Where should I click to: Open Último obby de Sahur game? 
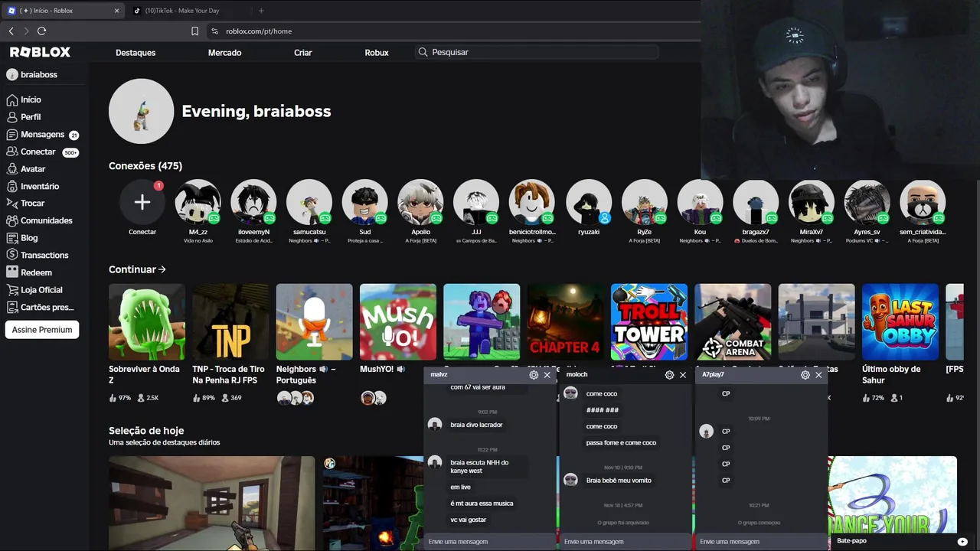[x=900, y=322]
